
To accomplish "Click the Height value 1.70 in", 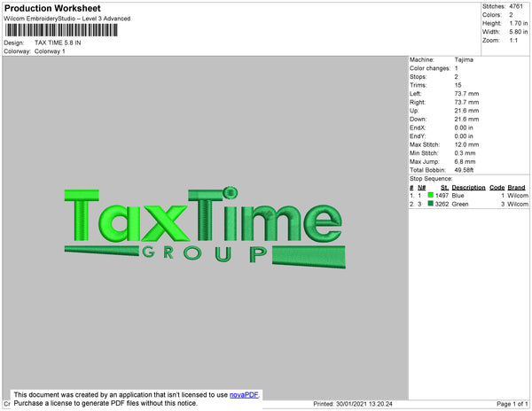I will pos(519,23).
